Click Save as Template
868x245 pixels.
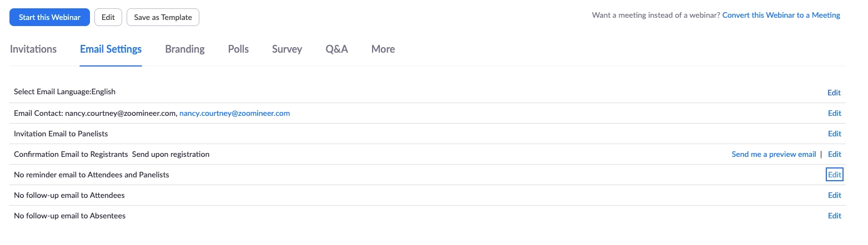(x=163, y=17)
